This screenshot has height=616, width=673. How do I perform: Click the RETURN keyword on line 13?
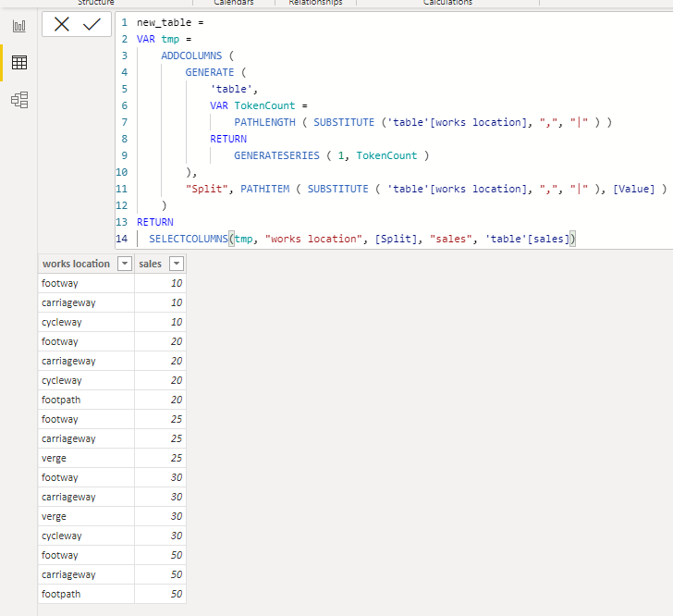point(155,222)
